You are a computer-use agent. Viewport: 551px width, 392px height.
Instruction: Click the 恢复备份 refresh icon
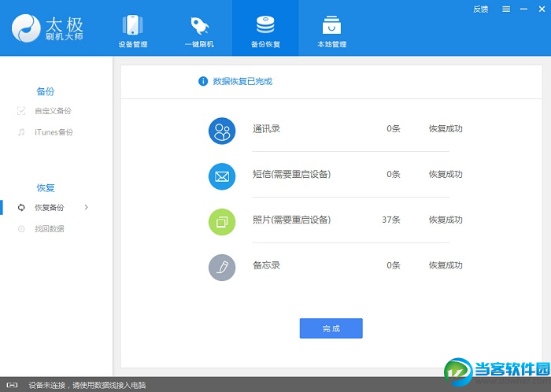point(21,208)
